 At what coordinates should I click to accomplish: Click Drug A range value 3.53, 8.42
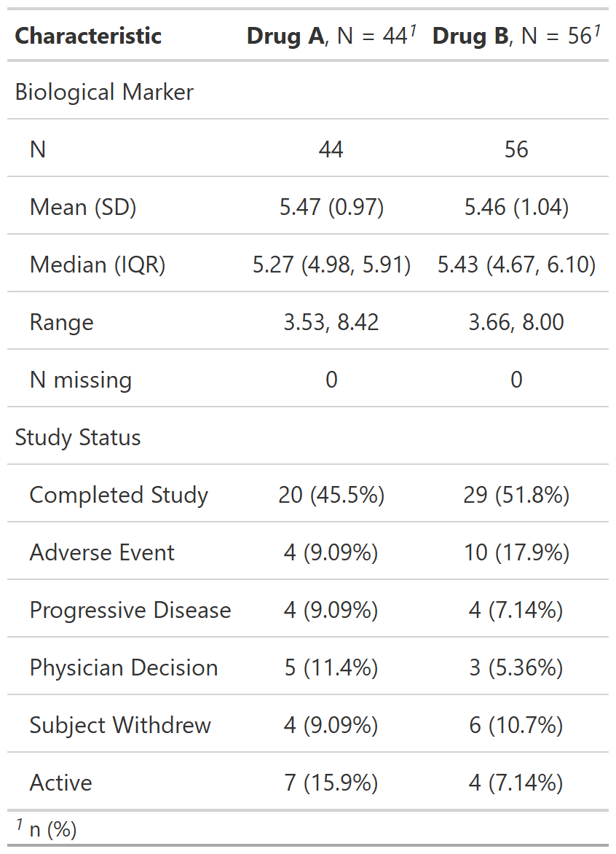tap(331, 323)
